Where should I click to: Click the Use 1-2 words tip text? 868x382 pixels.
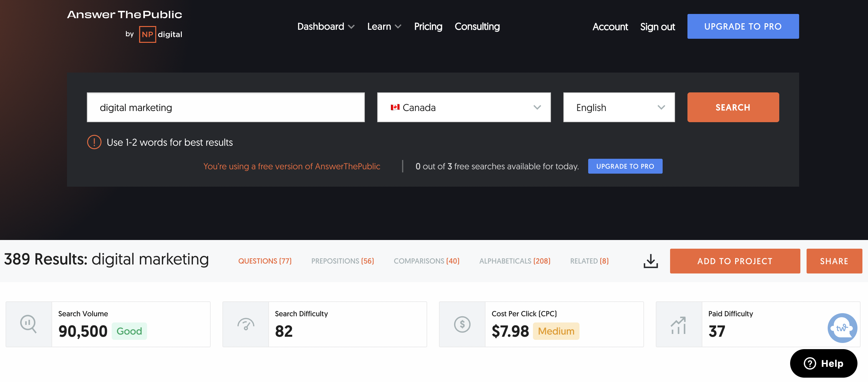(x=169, y=143)
